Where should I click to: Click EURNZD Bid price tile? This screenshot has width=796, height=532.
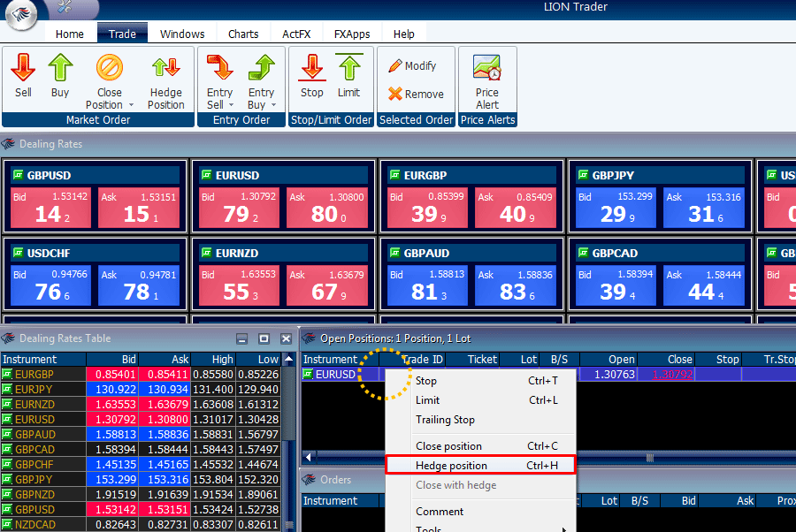[239, 285]
